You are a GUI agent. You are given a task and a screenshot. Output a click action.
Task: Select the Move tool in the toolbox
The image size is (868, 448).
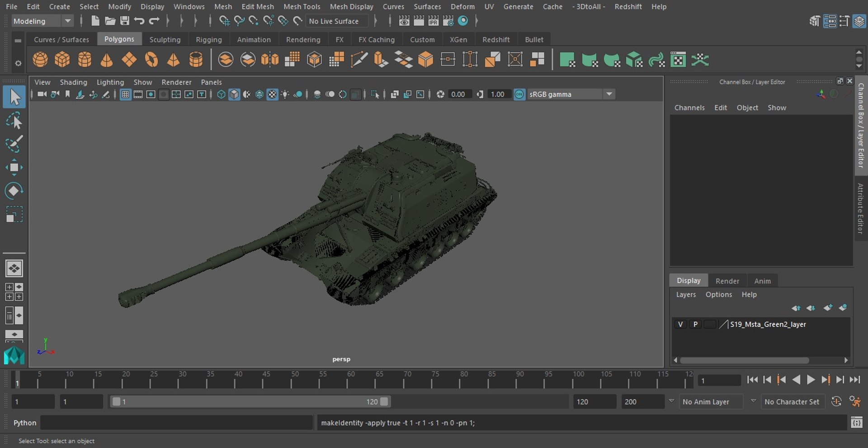point(14,167)
